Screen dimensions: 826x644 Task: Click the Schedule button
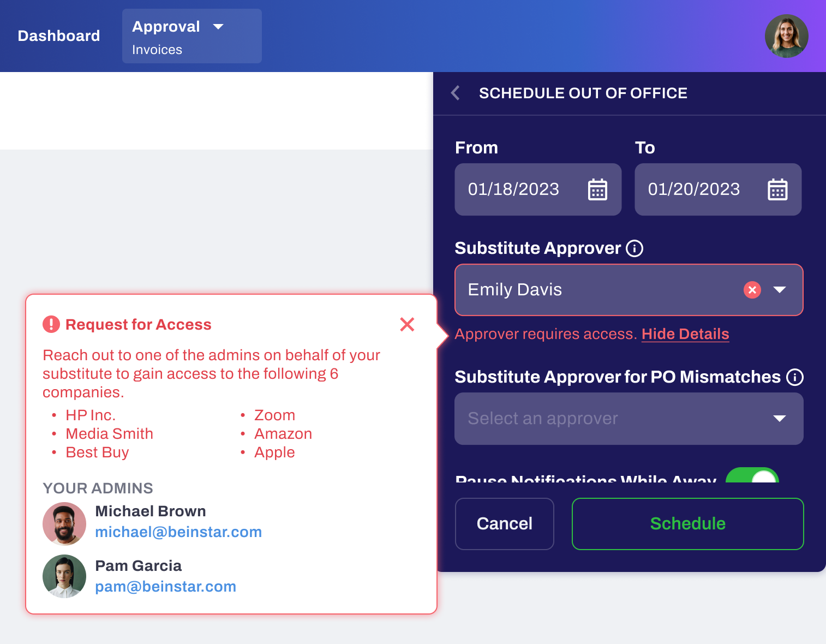click(x=687, y=524)
